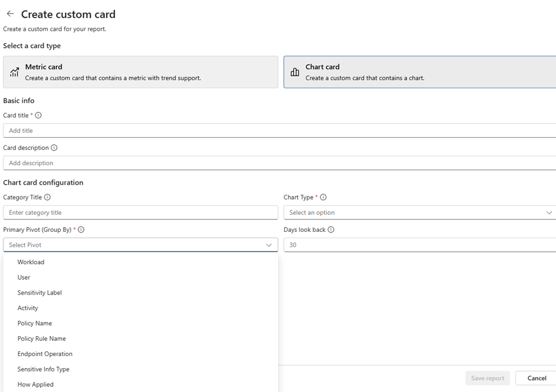Click the Add title input field
Screen dimensions: 556x392
tap(279, 130)
